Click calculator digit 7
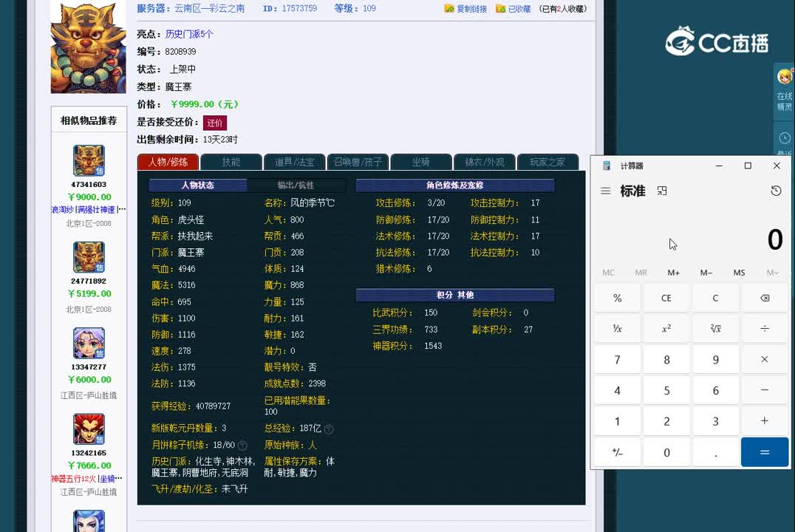 coord(617,360)
